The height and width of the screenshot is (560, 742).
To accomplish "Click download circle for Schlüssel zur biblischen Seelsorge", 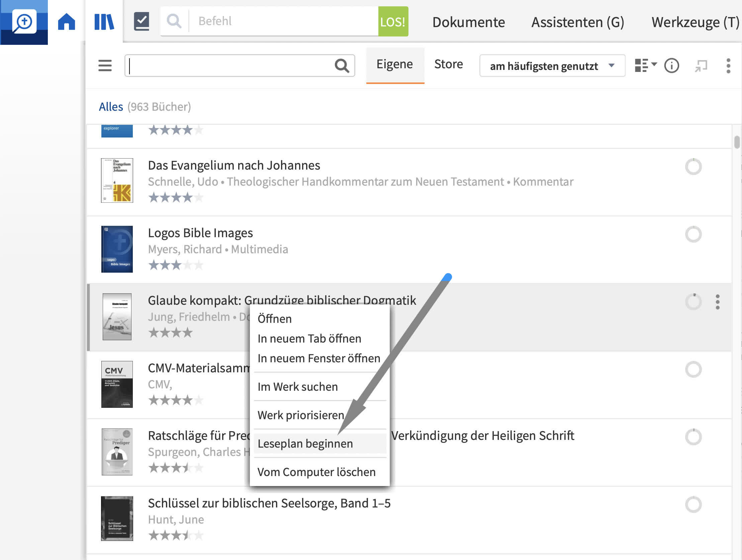I will pyautogui.click(x=693, y=505).
